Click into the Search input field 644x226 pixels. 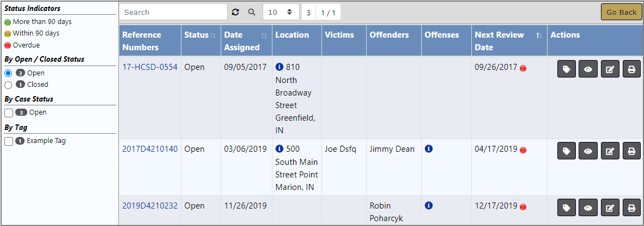coord(173,12)
